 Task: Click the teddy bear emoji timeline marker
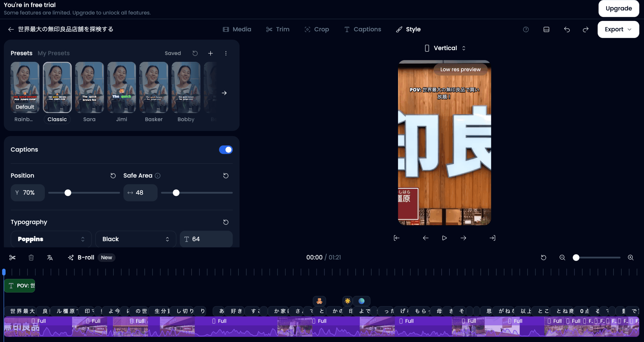coord(319,301)
